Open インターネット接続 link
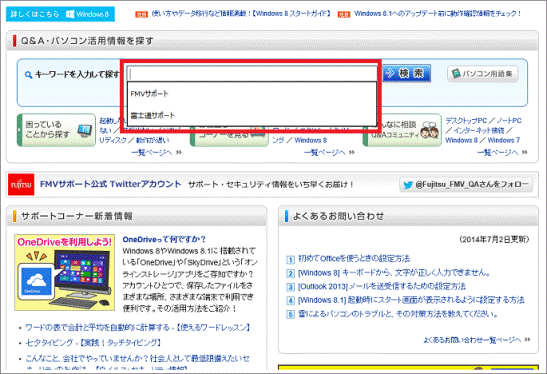The image size is (547, 374). (479, 130)
